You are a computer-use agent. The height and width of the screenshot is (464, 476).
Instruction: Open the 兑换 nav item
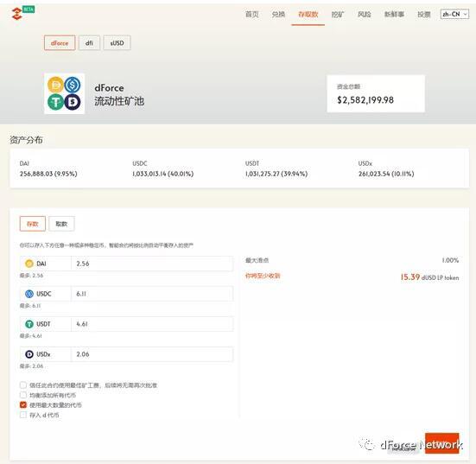tap(278, 15)
